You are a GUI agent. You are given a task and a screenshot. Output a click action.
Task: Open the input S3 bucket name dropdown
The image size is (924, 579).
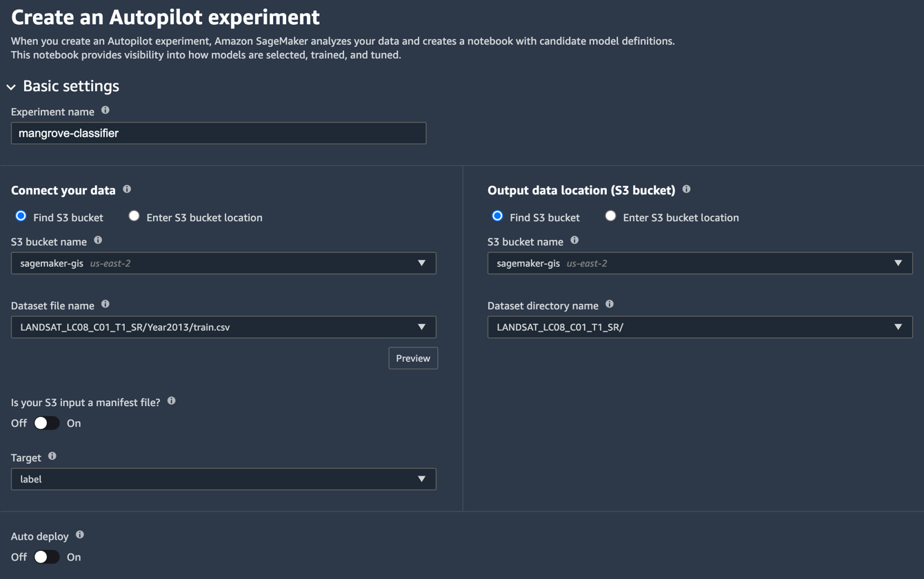(223, 263)
